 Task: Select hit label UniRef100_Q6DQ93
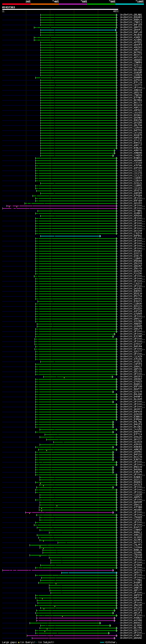(x=131, y=60)
